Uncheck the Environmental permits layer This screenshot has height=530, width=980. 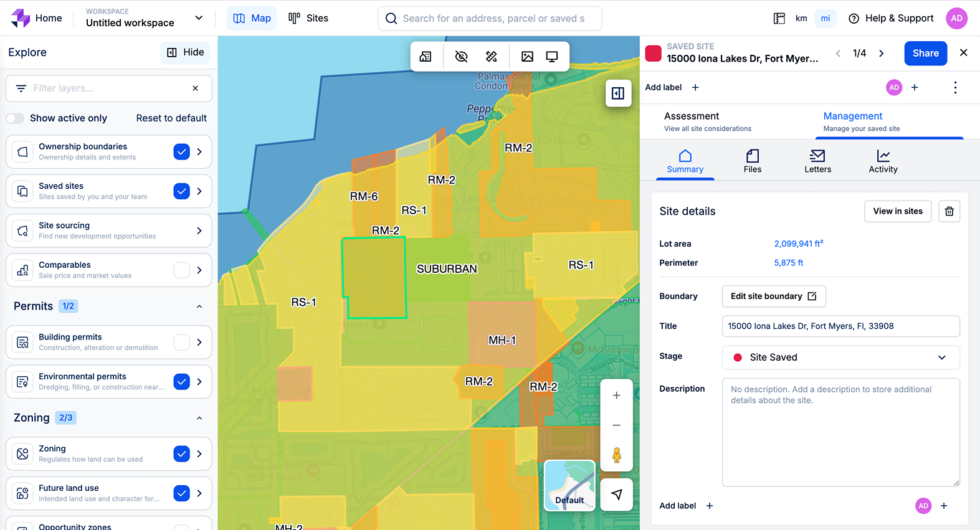[x=181, y=382]
